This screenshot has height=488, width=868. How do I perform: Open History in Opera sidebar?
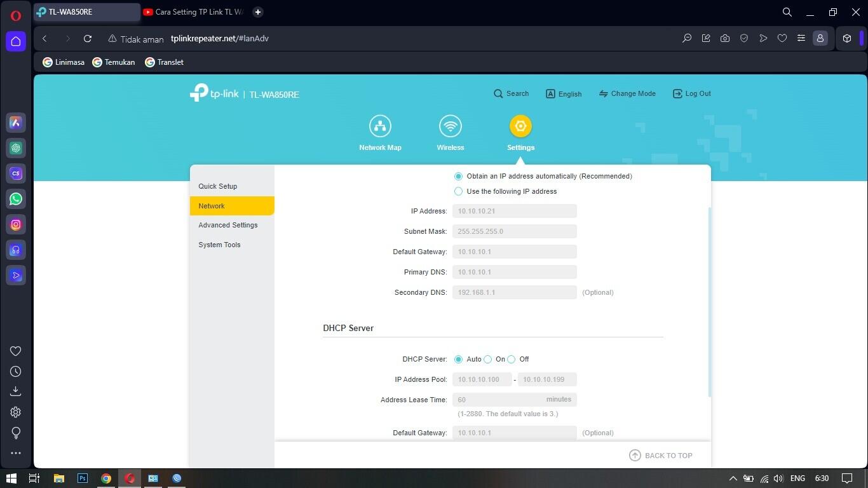[16, 372]
